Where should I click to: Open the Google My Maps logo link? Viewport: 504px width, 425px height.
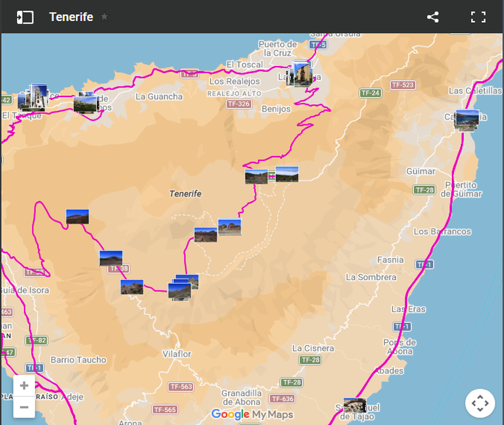coord(252,414)
